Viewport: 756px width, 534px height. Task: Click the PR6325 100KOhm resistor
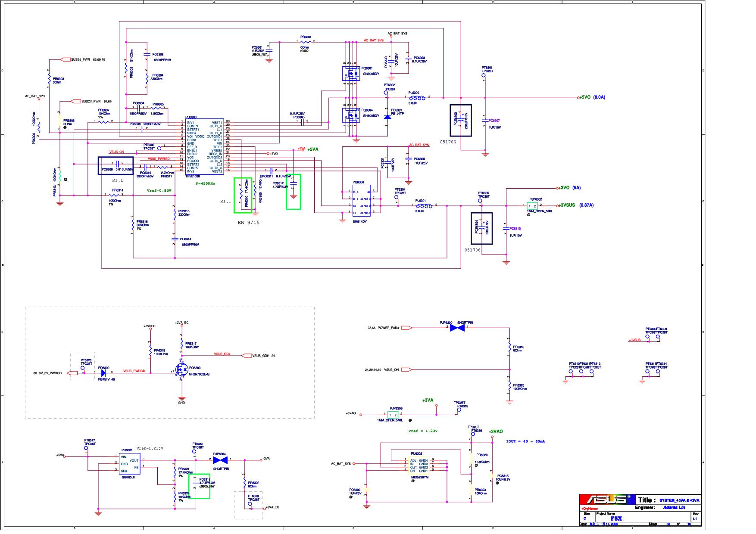[x=510, y=385]
